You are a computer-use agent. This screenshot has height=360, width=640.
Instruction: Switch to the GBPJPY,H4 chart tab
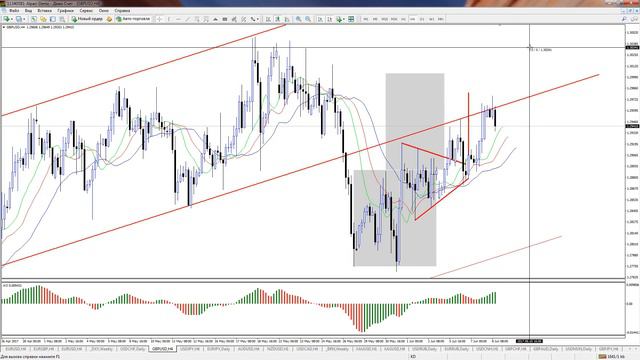tap(608, 349)
